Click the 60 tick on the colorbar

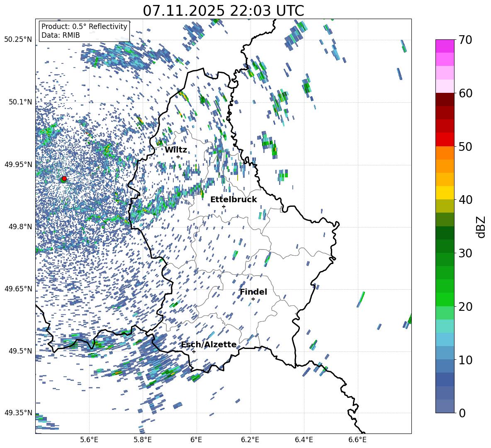[465, 93]
